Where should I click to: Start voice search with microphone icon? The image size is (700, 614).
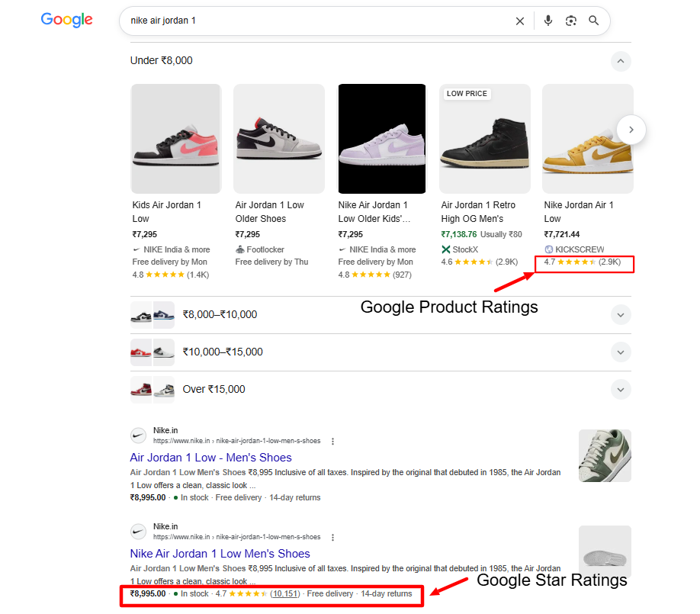click(548, 21)
